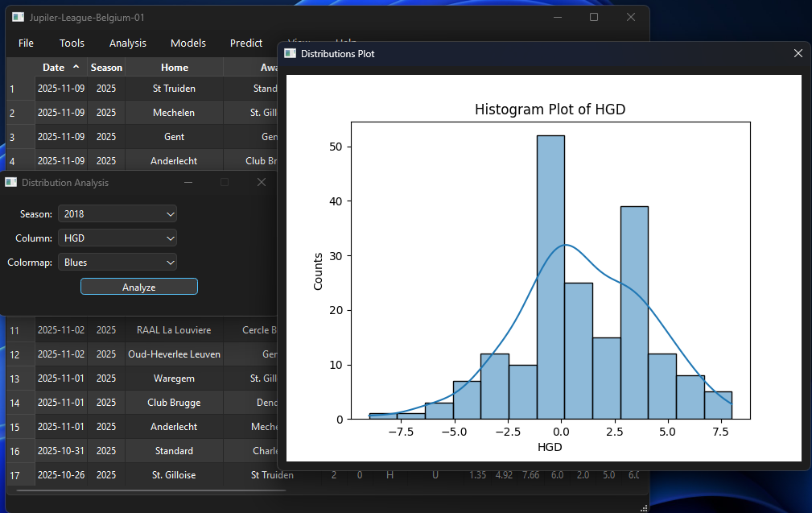
Task: Select the Standard home cell in row 16
Action: 174,451
